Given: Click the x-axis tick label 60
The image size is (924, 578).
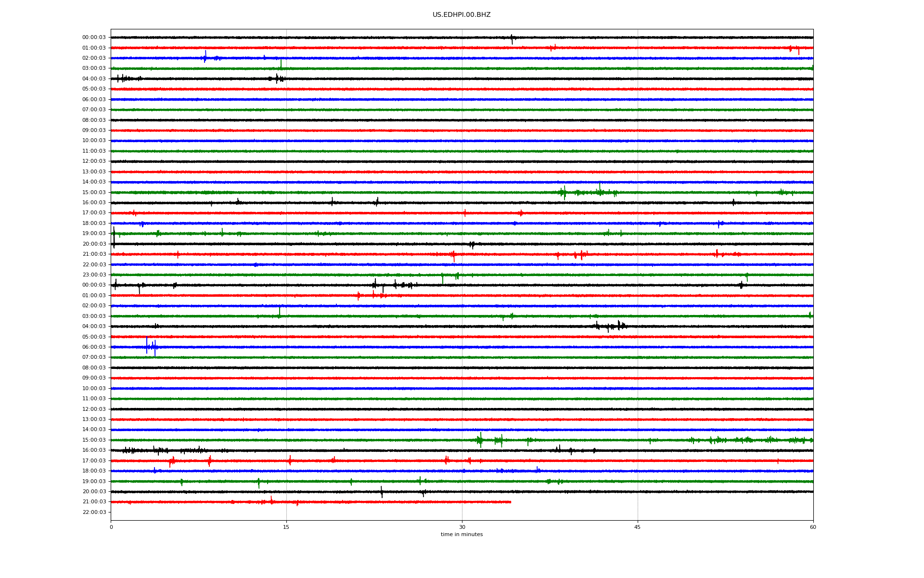Looking at the screenshot, I should click(812, 527).
